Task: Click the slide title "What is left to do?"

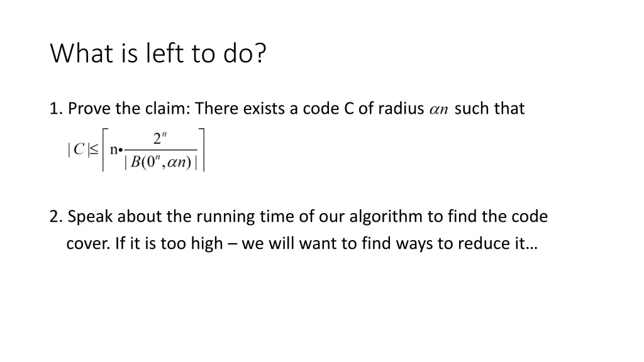Action: pyautogui.click(x=158, y=53)
